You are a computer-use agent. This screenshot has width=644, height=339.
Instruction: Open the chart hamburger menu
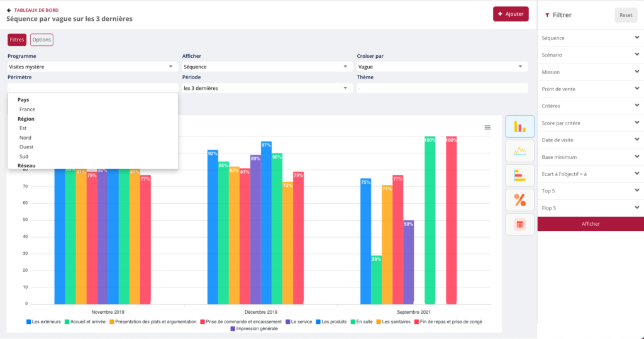pos(487,128)
